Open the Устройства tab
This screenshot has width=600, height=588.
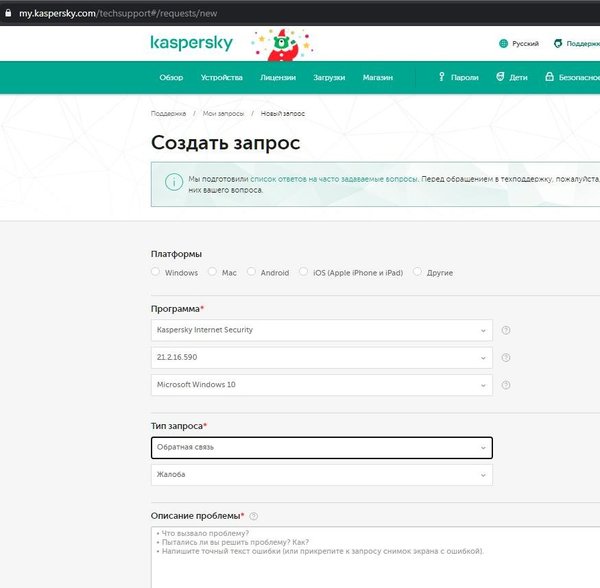coord(222,77)
